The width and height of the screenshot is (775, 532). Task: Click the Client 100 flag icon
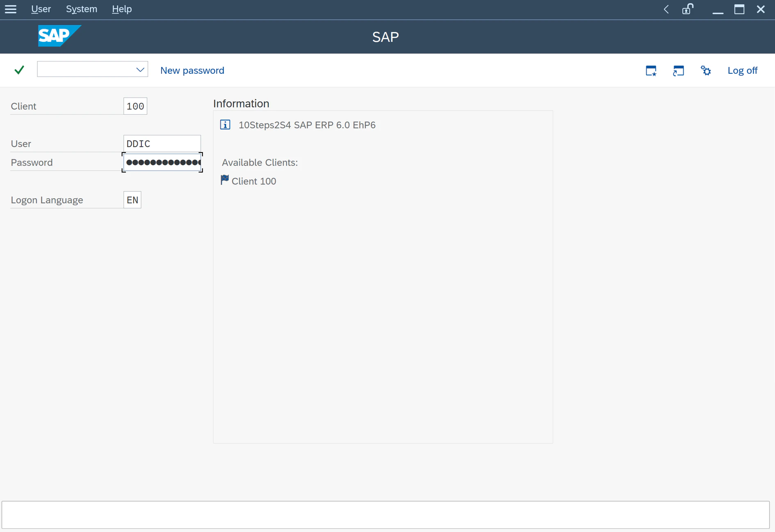[x=225, y=180]
